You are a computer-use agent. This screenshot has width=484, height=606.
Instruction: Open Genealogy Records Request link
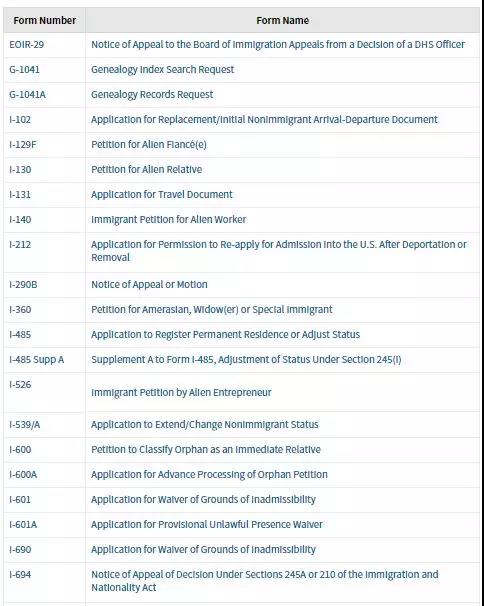tap(152, 95)
